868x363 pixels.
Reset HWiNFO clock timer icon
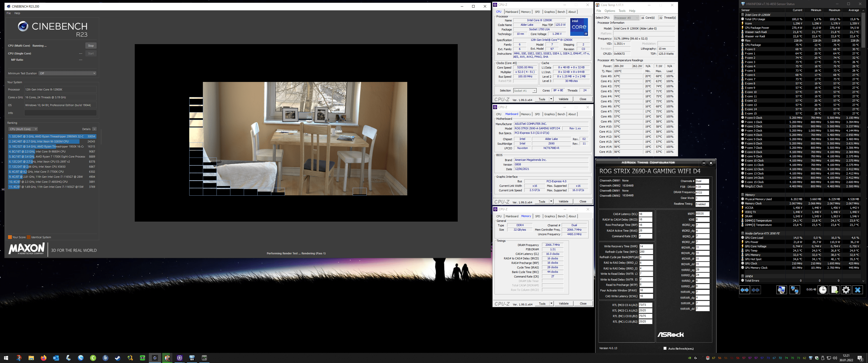click(x=823, y=290)
